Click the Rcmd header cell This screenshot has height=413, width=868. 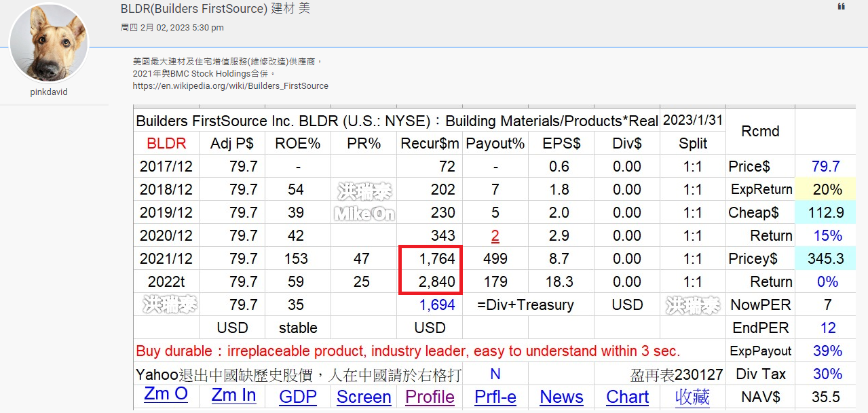[760, 131]
